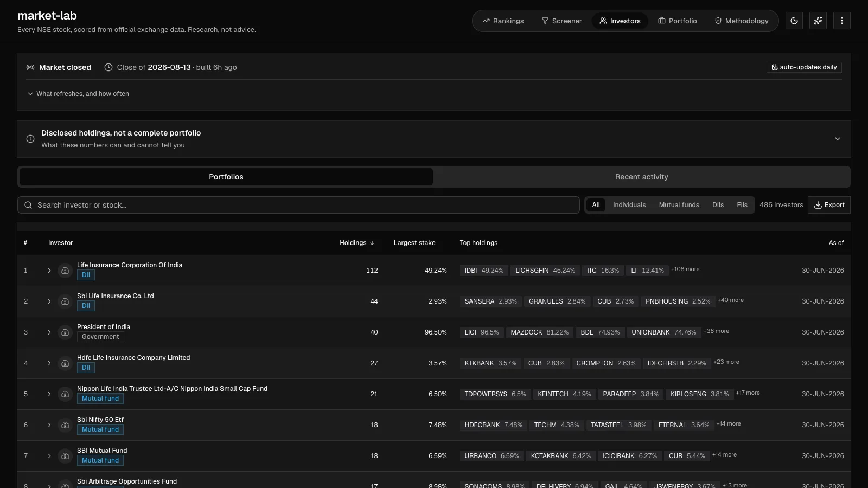The width and height of the screenshot is (868, 488).
Task: Filter investors by DIIs
Action: (718, 205)
